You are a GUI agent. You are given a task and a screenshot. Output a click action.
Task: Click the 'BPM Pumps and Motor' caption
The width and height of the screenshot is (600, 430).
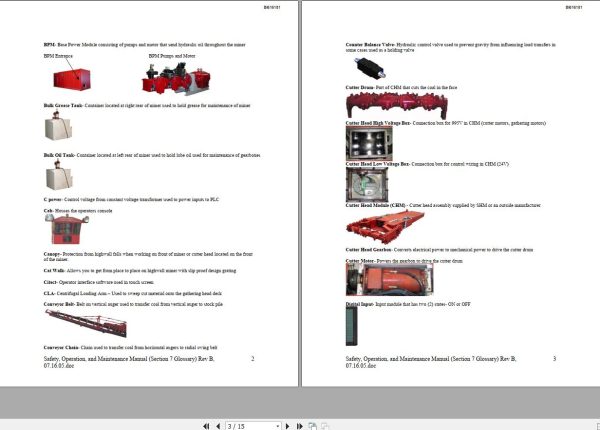172,56
